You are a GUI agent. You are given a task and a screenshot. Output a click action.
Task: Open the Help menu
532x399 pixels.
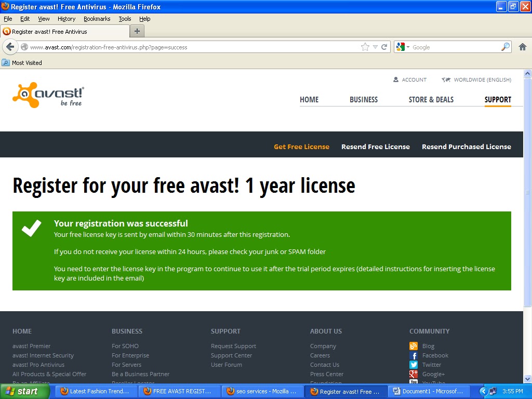(x=145, y=19)
